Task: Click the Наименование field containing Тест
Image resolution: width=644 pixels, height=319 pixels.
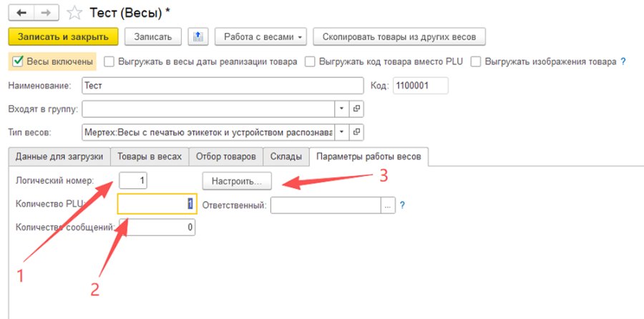Action: pyautogui.click(x=223, y=85)
